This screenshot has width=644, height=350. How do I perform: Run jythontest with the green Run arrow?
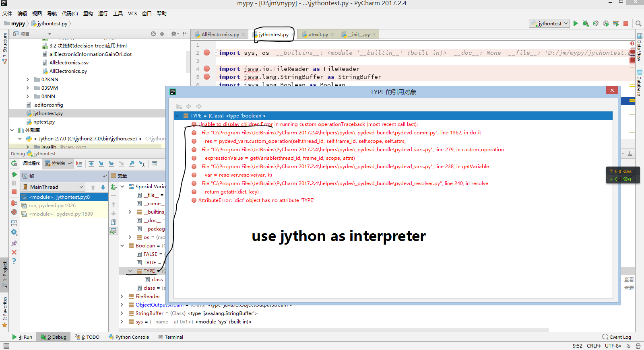point(576,24)
